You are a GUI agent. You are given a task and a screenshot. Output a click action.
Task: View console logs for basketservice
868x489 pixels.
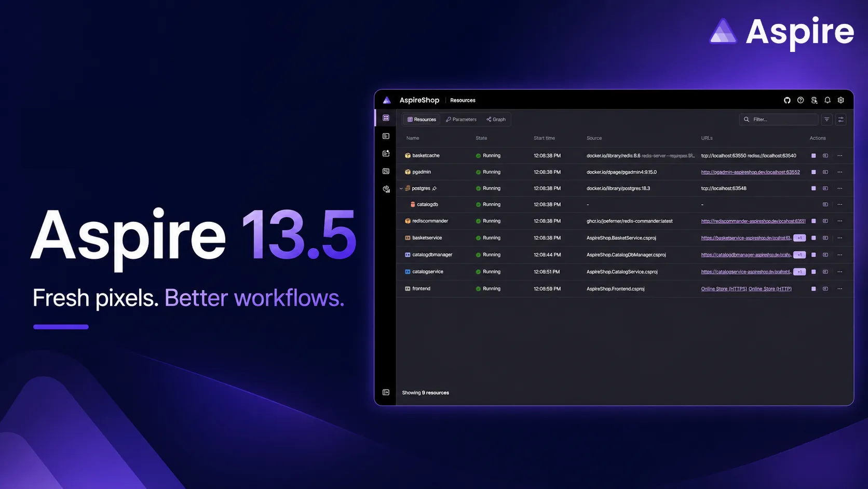825,238
